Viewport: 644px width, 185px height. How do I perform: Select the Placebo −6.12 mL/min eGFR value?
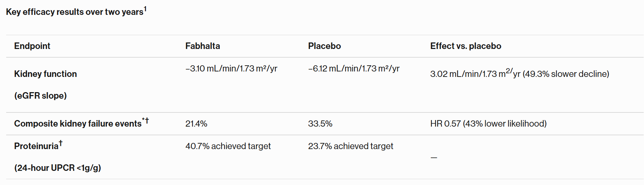[353, 69]
